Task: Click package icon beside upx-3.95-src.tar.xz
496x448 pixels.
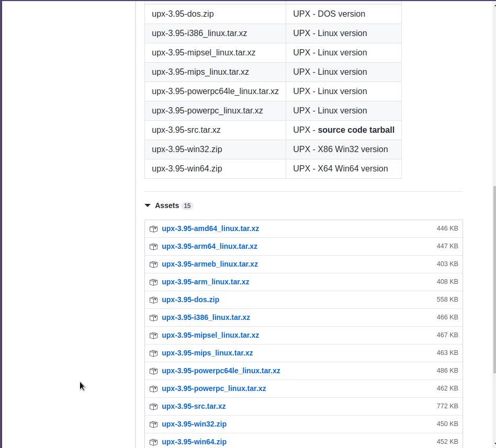Action: 153,406
